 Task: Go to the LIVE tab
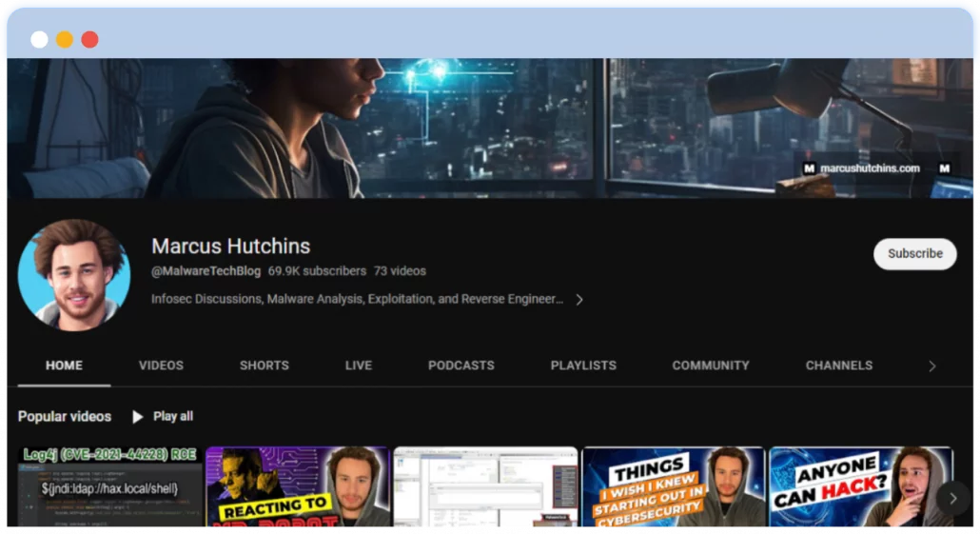(x=359, y=366)
